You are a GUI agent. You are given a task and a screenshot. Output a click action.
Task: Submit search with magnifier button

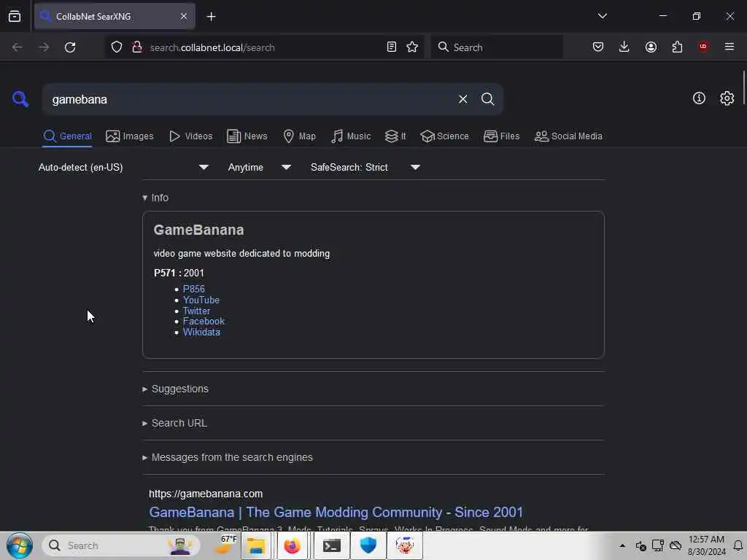coord(487,99)
